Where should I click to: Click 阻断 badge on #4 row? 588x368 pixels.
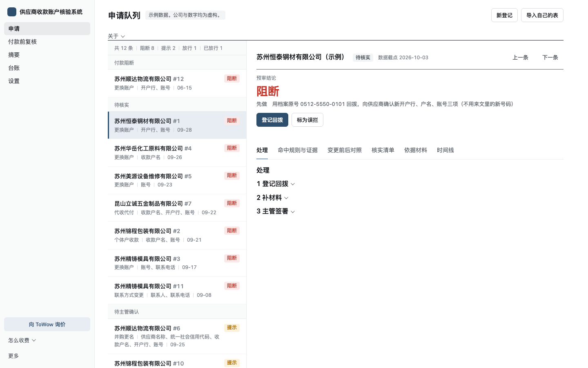pyautogui.click(x=232, y=148)
